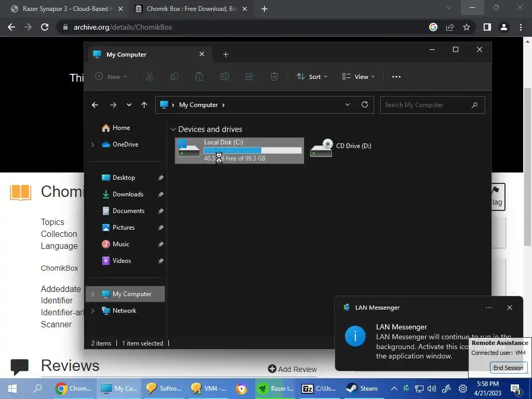Click the archive.org address bar URL
Screen dimensions: 532x399
pyautogui.click(x=123, y=27)
